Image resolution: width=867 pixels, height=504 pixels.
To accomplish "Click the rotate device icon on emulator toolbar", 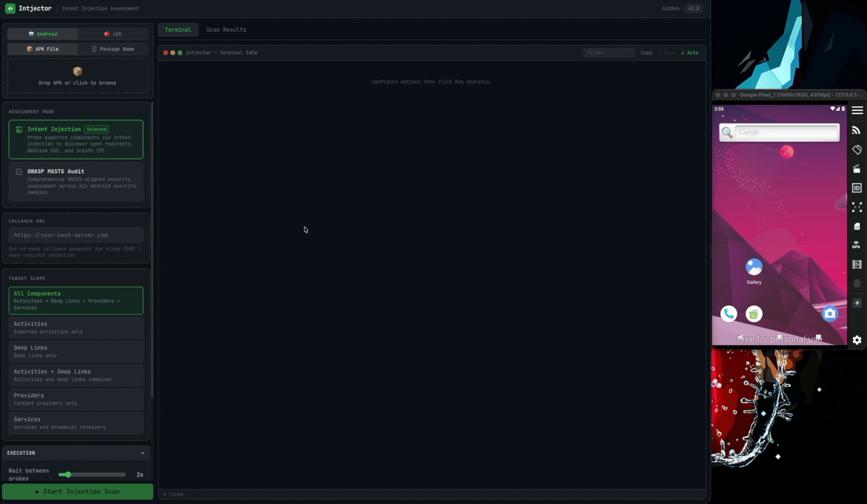I will 857,149.
